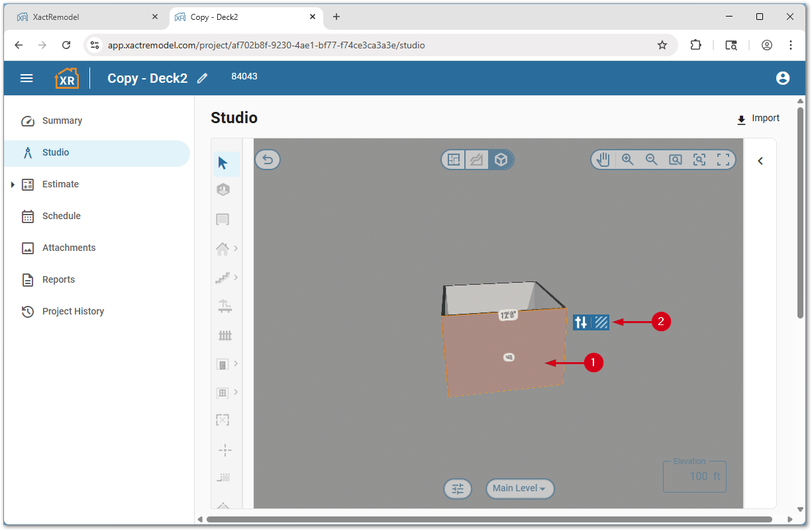Open wall properties sliders icon
The width and height of the screenshot is (812, 531).
point(582,322)
